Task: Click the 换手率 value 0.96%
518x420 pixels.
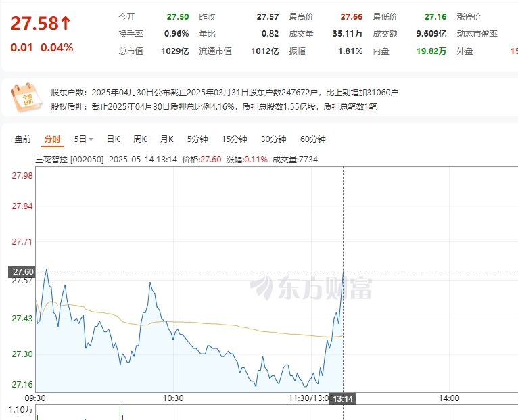Action: (176, 34)
